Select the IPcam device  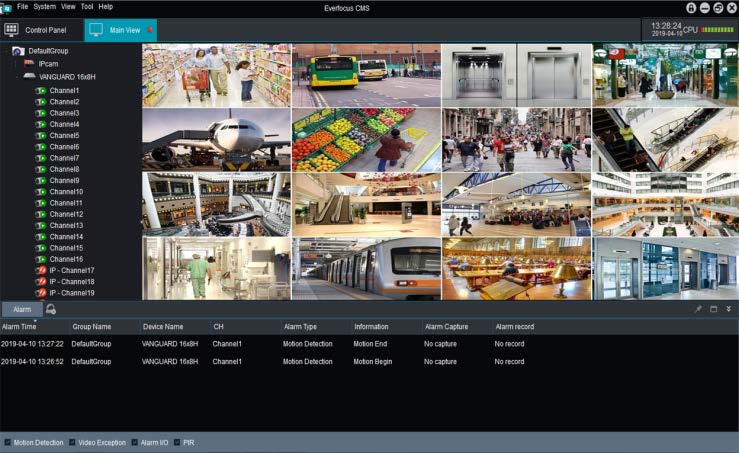click(x=48, y=64)
